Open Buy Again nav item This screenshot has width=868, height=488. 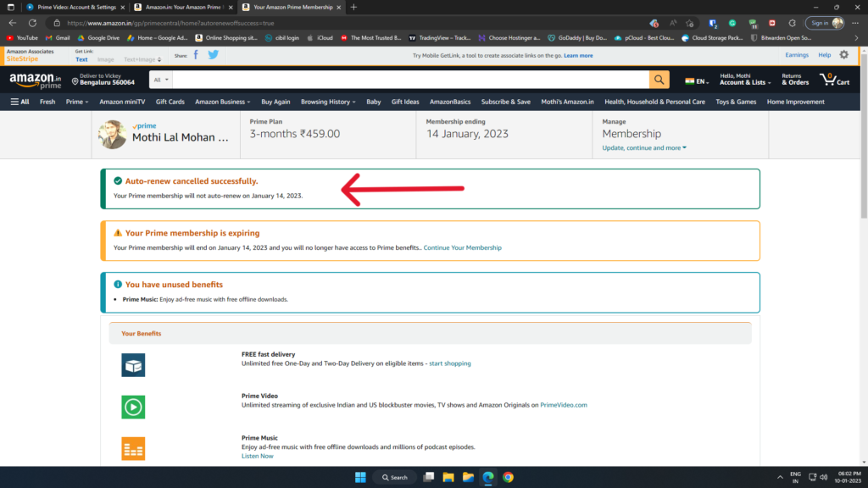coord(275,102)
